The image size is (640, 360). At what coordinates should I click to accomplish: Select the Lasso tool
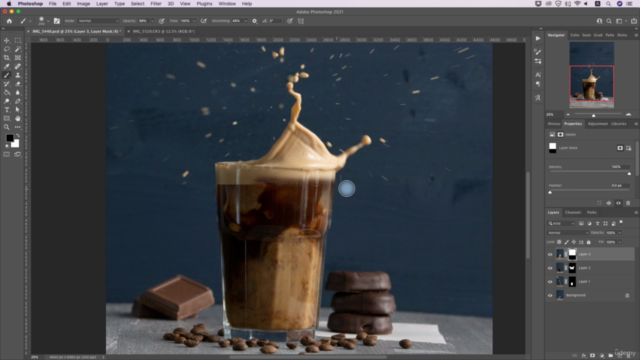pyautogui.click(x=7, y=49)
